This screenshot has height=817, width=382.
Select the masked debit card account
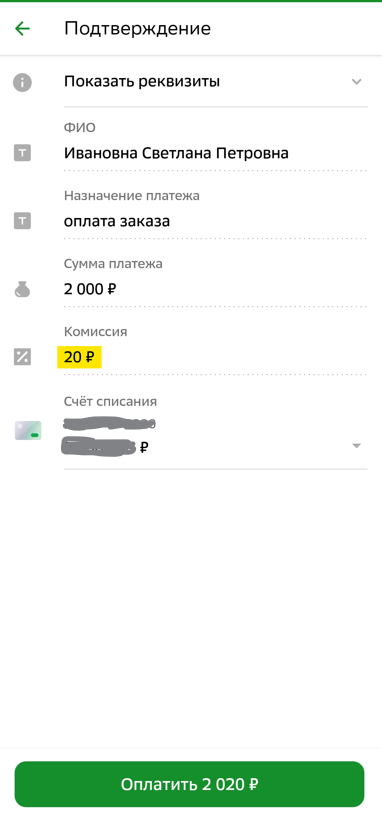click(x=216, y=437)
